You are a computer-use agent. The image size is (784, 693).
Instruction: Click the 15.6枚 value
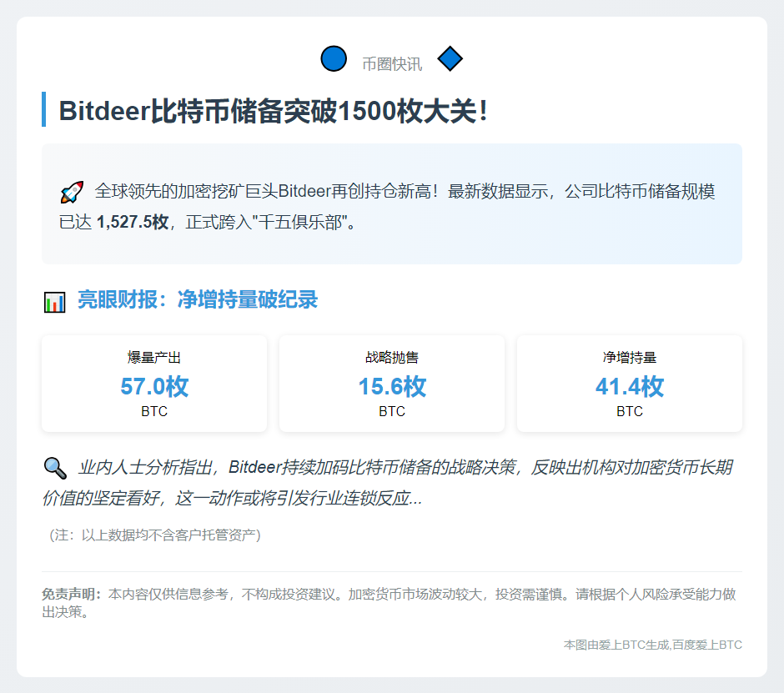pos(392,386)
